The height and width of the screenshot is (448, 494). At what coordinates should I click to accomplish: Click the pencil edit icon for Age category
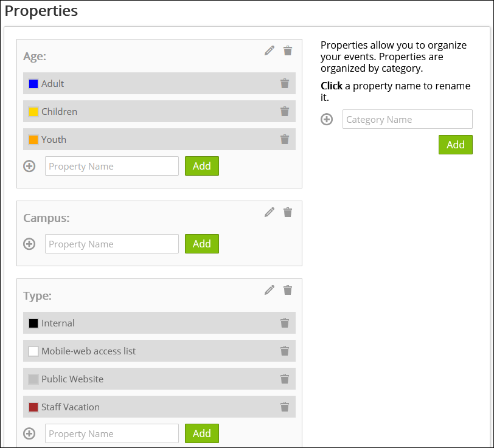point(270,50)
